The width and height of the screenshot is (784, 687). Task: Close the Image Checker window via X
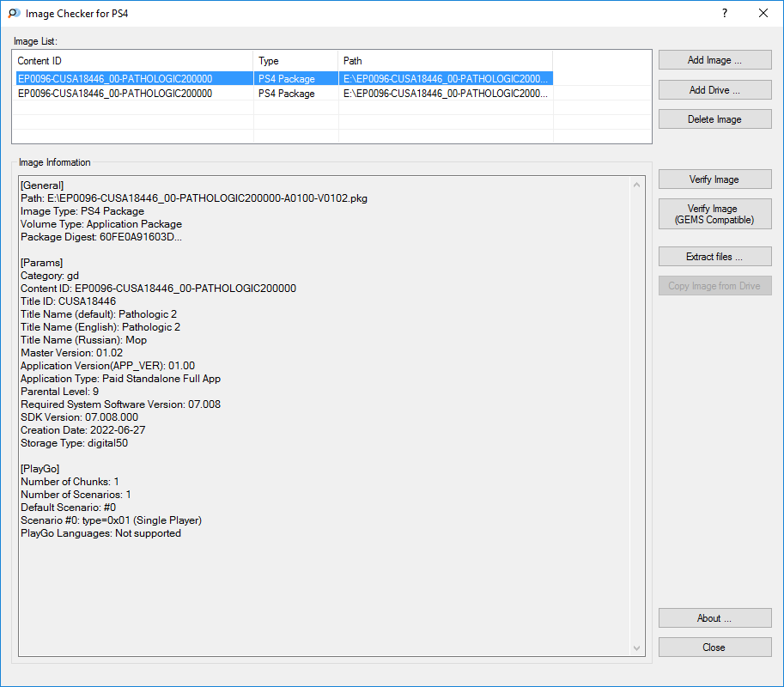pyautogui.click(x=763, y=14)
